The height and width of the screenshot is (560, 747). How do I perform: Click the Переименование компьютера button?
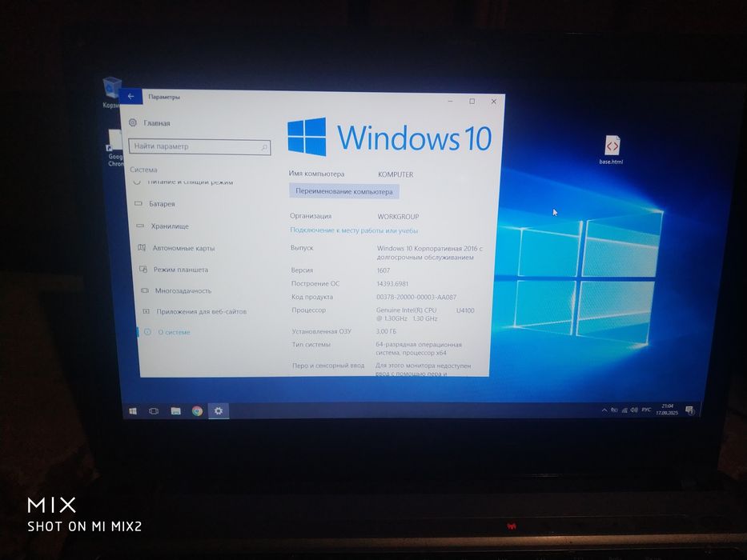344,191
